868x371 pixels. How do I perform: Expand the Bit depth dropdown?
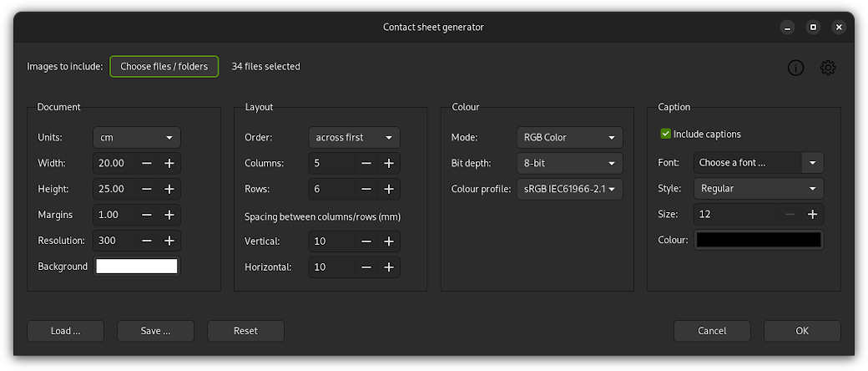(x=569, y=163)
